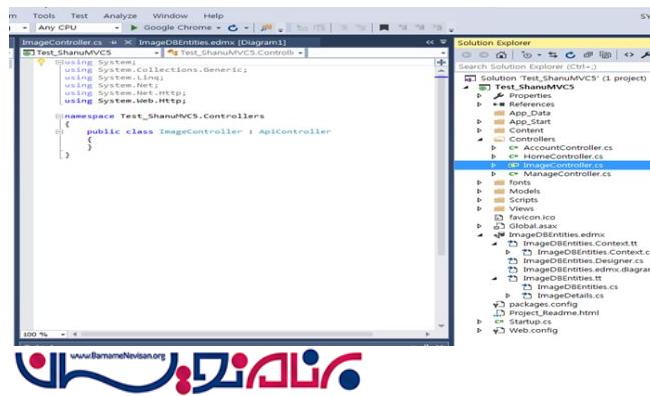The width and height of the screenshot is (650, 396).
Task: Select HomeController.cs in Solution Explorer
Action: coord(563,156)
